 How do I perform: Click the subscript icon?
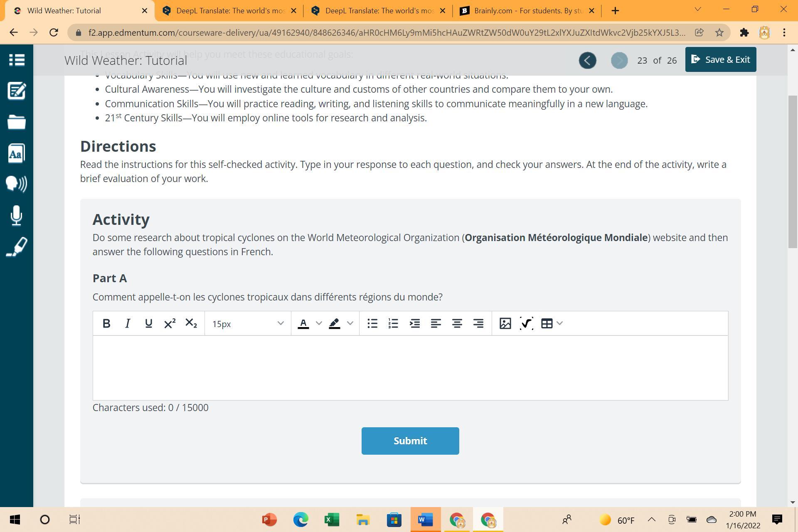pyautogui.click(x=191, y=323)
